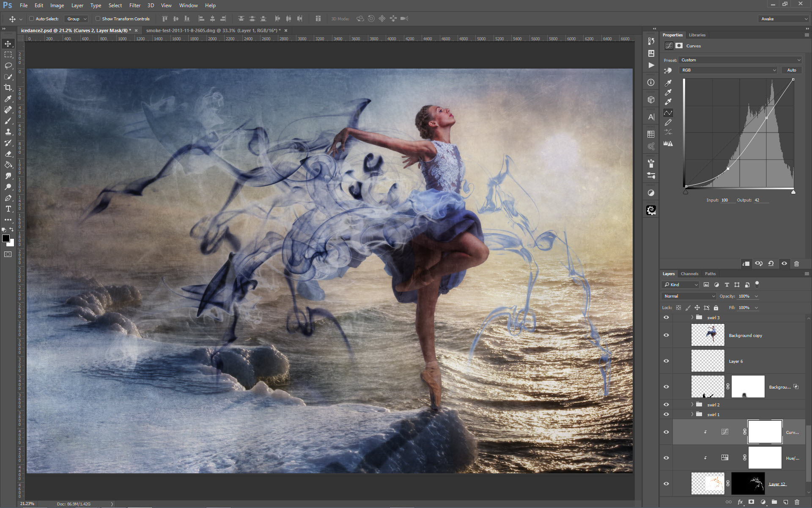Select the Clone Stamp tool

click(8, 132)
